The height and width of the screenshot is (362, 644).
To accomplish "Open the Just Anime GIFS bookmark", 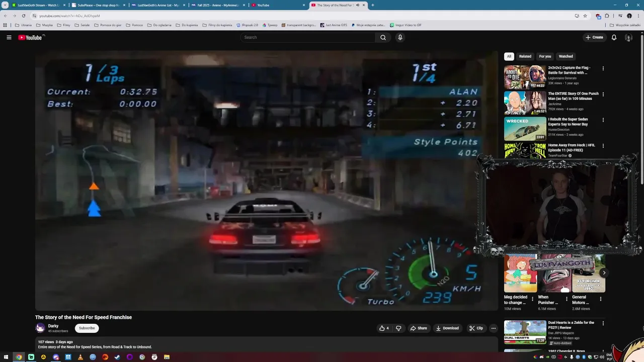I will click(x=333, y=25).
